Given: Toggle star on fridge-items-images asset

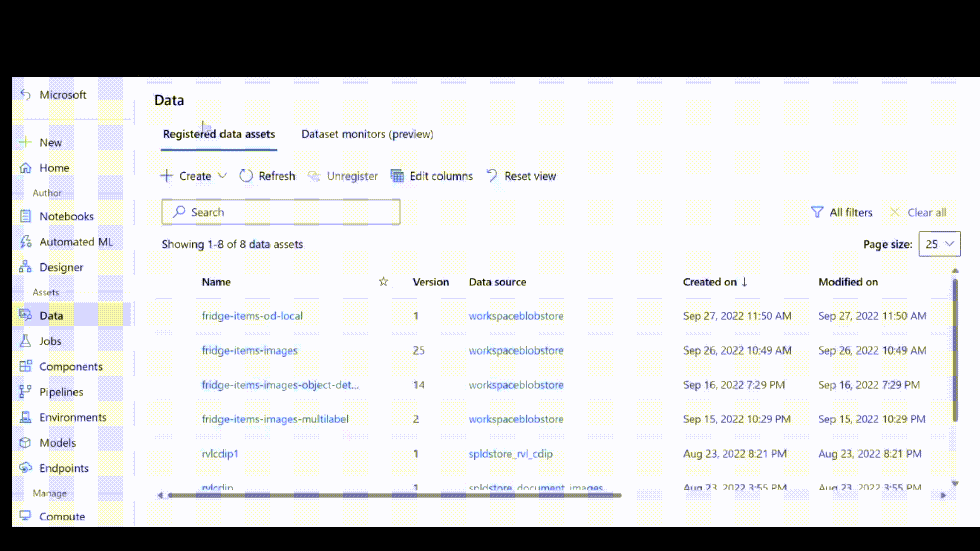Looking at the screenshot, I should click(384, 350).
